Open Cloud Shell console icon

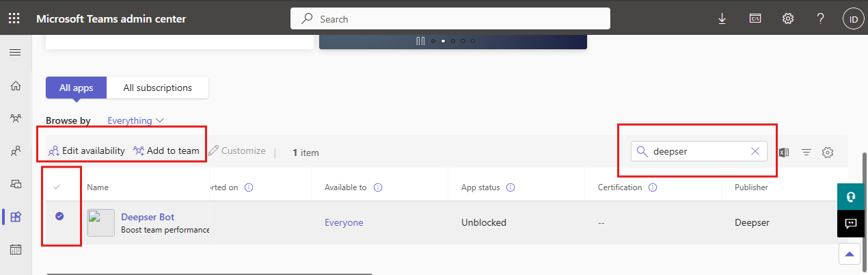coord(755,18)
